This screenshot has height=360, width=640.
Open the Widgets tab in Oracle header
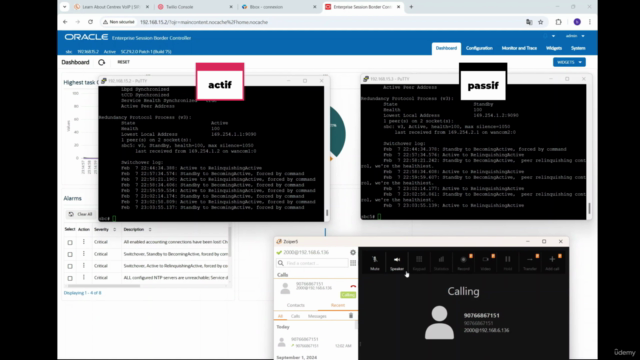pos(553,48)
